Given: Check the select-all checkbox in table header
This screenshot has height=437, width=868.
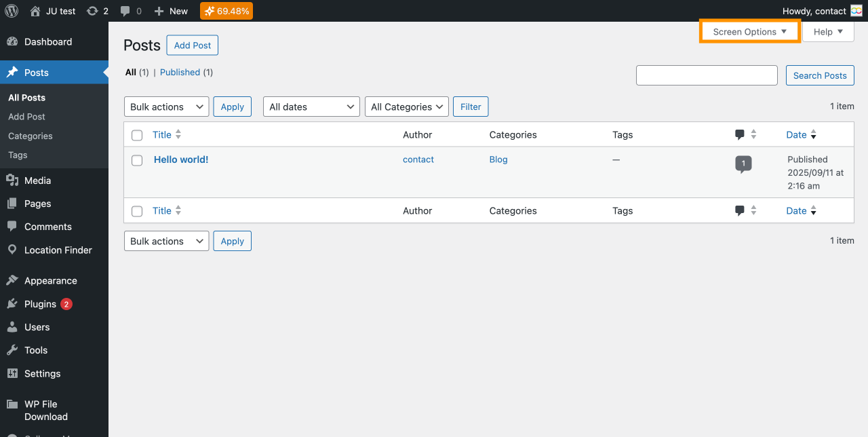Looking at the screenshot, I should (x=137, y=135).
